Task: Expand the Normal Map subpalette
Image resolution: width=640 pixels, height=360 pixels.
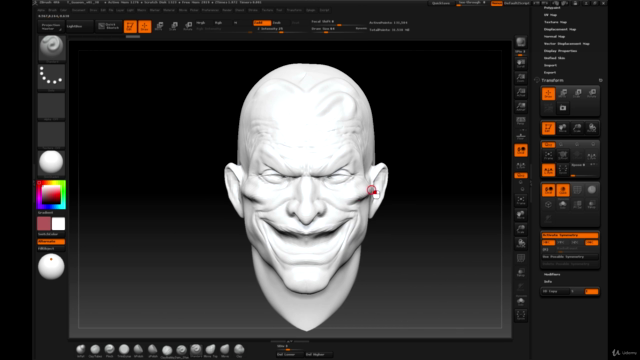Action: [554, 36]
